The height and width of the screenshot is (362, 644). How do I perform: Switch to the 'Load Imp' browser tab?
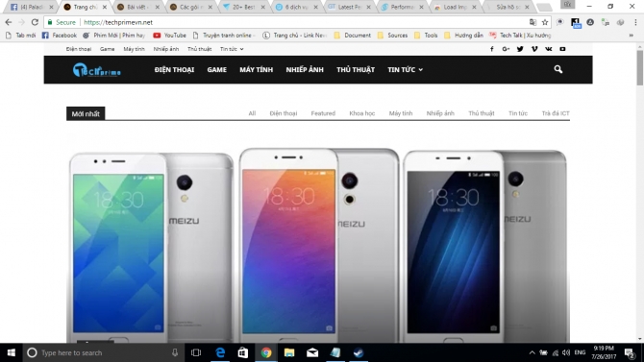[x=455, y=7]
